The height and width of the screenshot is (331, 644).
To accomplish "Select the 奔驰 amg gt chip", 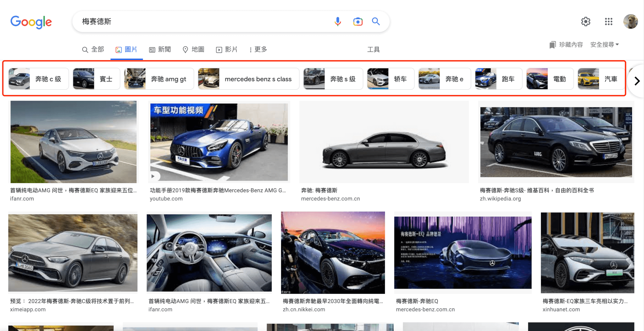I will coord(159,79).
